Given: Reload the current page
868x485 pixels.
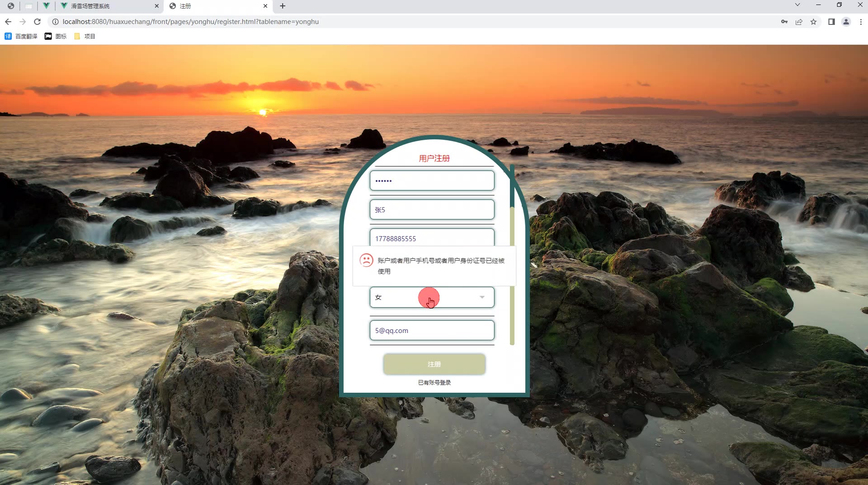Looking at the screenshot, I should tap(38, 22).
